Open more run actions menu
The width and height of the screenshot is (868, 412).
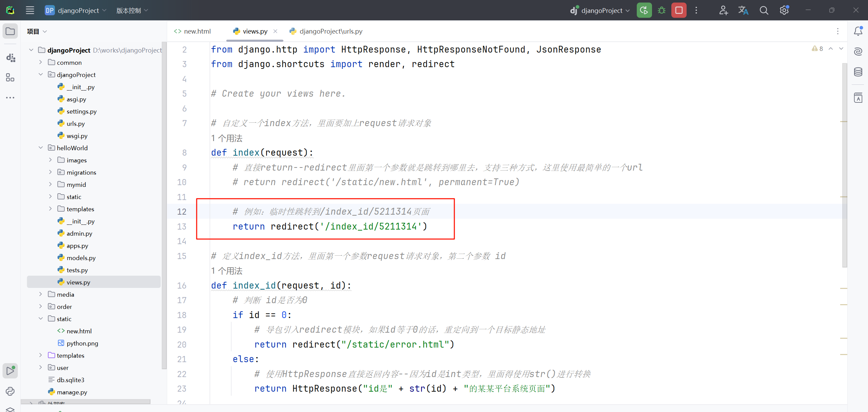[696, 10]
